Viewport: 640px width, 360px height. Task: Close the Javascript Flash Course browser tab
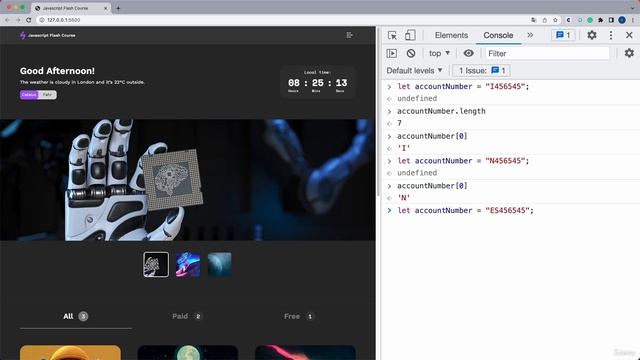105,8
